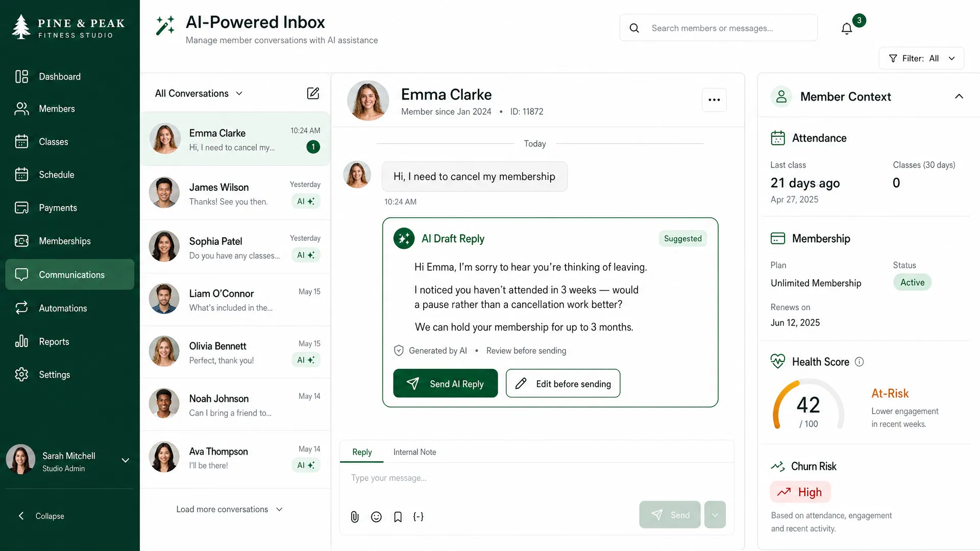Open Sophia Patel conversation
Image resolution: width=980 pixels, height=551 pixels.
[235, 247]
